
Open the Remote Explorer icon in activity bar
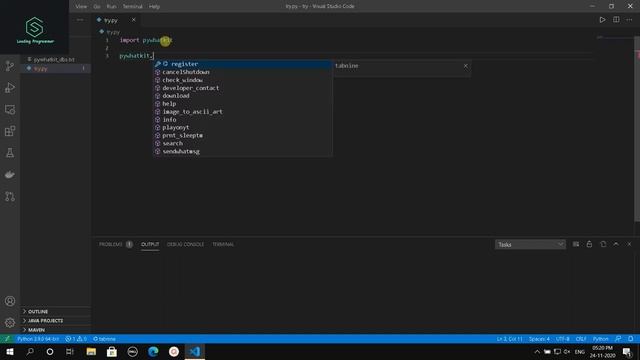click(x=10, y=109)
